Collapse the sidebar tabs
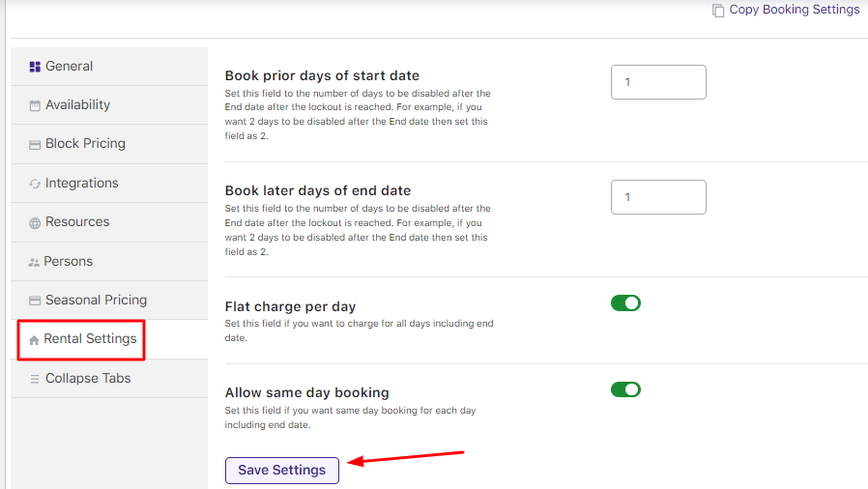Image resolution: width=868 pixels, height=489 pixels. click(109, 379)
